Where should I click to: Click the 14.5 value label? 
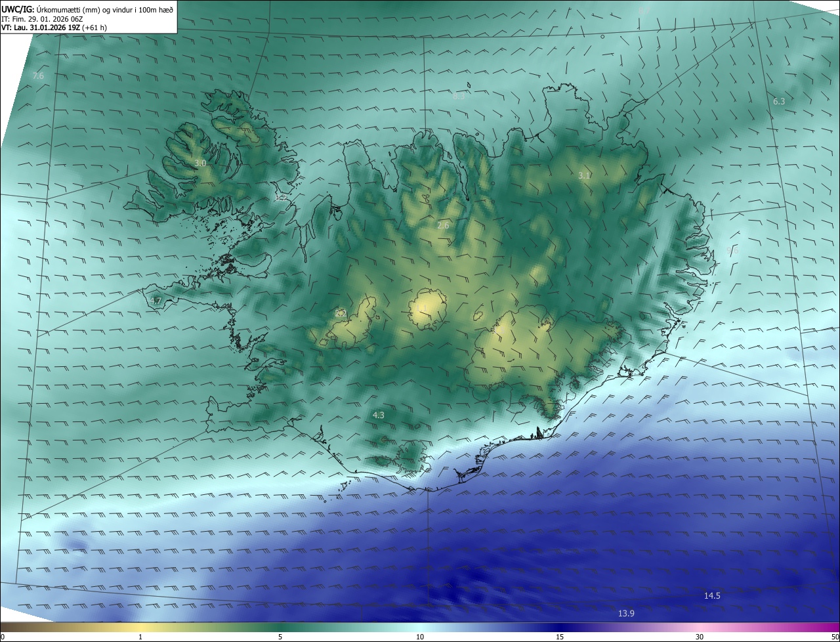[712, 595]
